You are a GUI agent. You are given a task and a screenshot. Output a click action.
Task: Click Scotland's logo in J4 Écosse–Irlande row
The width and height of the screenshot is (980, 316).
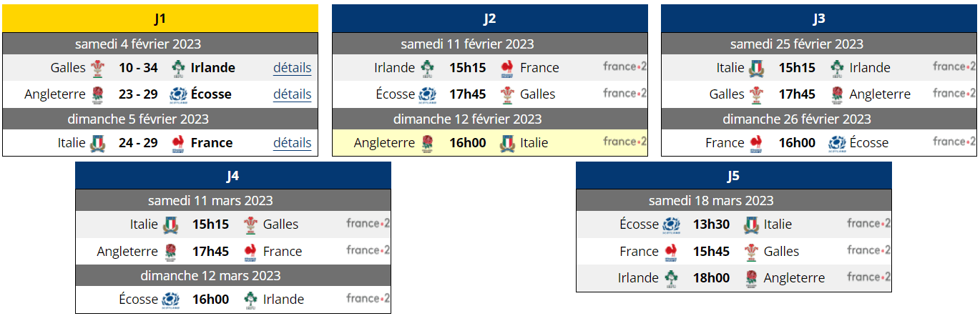(x=171, y=300)
